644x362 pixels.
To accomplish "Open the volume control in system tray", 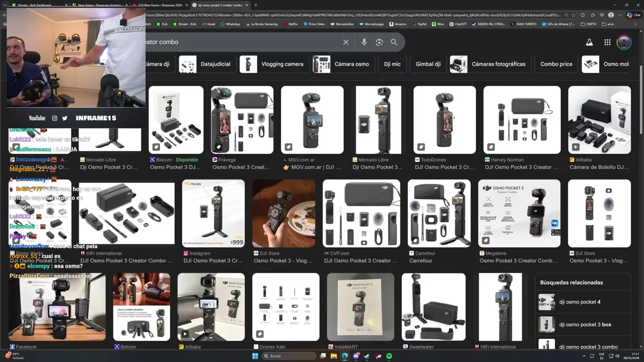I will tap(618, 356).
